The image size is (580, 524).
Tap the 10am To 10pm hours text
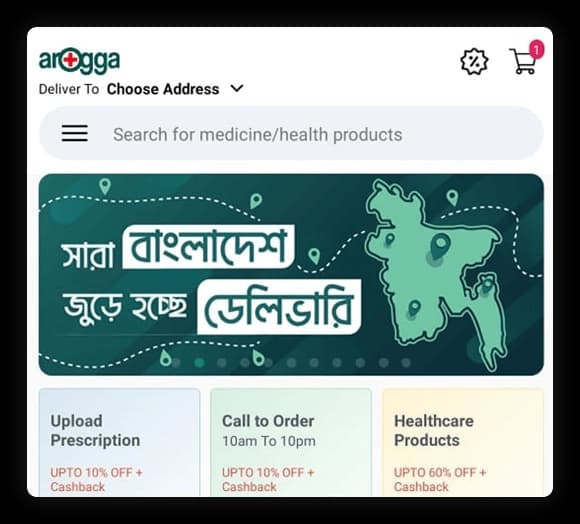pyautogui.click(x=269, y=441)
